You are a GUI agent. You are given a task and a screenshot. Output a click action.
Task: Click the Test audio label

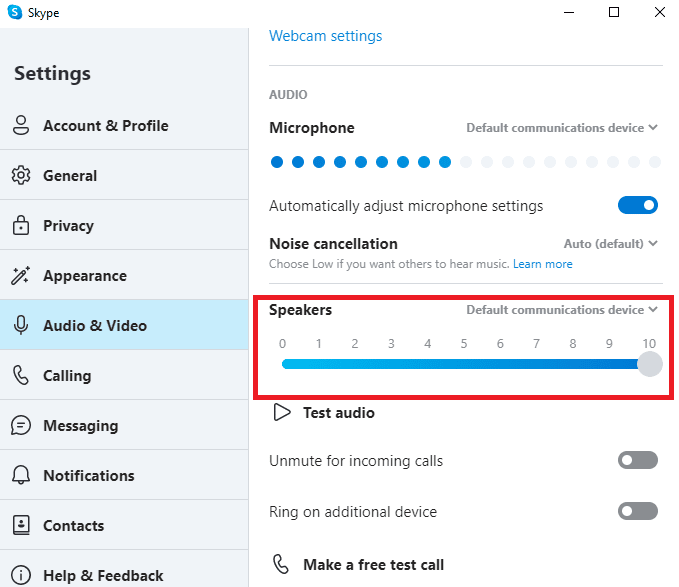339,413
